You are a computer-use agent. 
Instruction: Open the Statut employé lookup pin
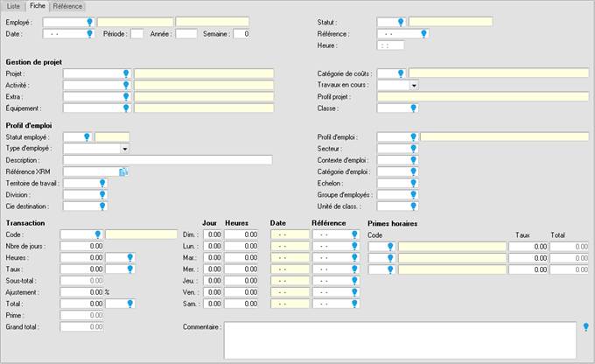point(87,137)
